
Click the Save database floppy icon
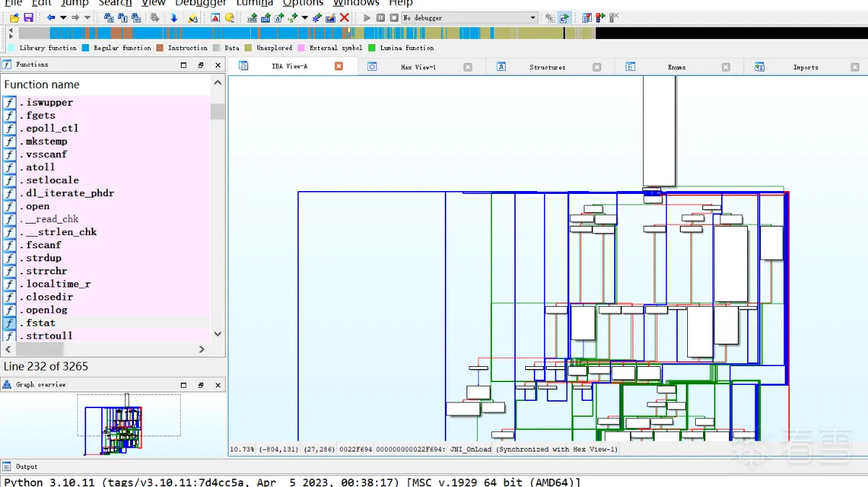28,17
